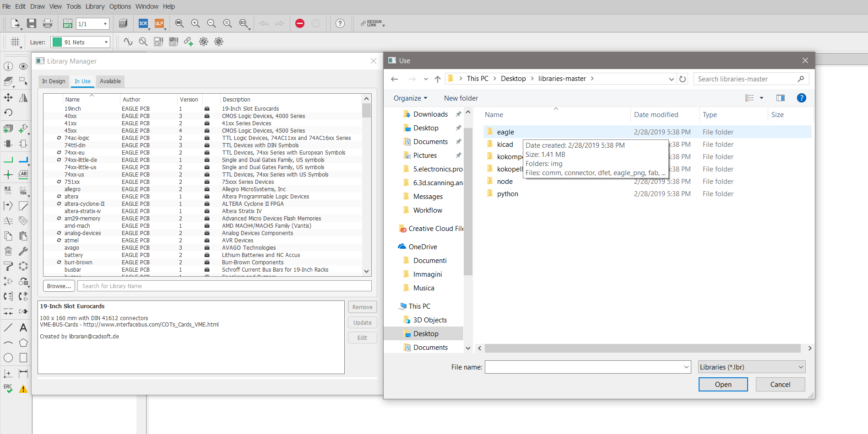Select the green Net wire tool

8,160
